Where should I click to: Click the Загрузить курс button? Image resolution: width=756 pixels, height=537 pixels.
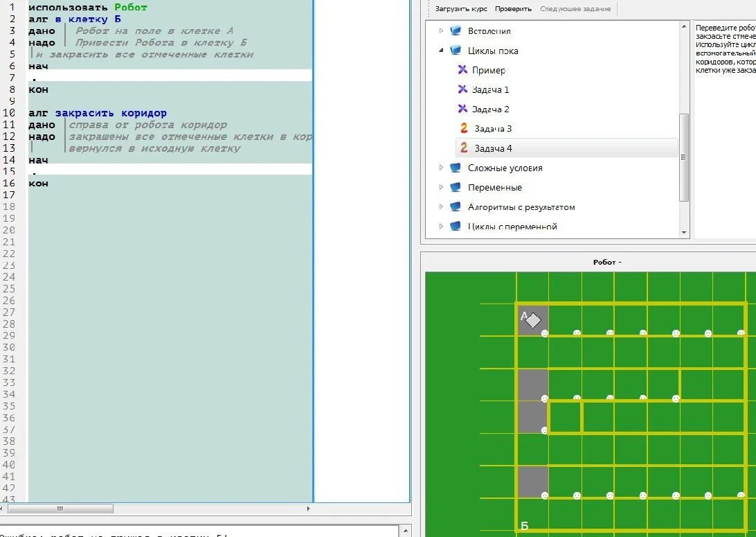coord(461,9)
